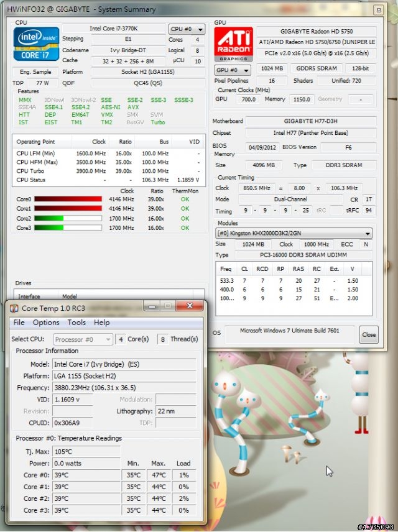Click the Core0 clock usage bar

(68, 199)
